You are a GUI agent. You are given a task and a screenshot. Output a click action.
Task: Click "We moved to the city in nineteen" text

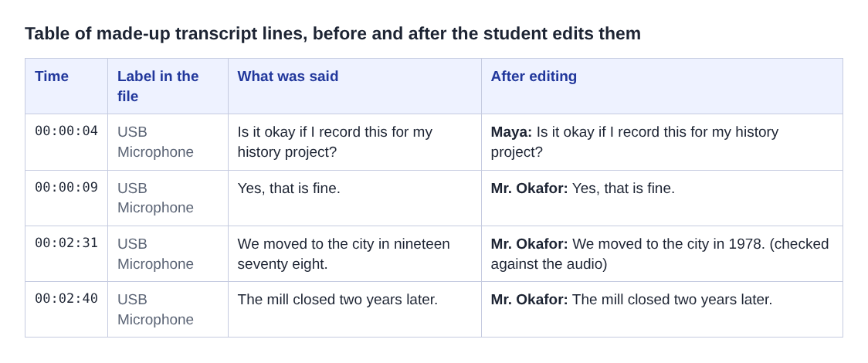click(344, 244)
